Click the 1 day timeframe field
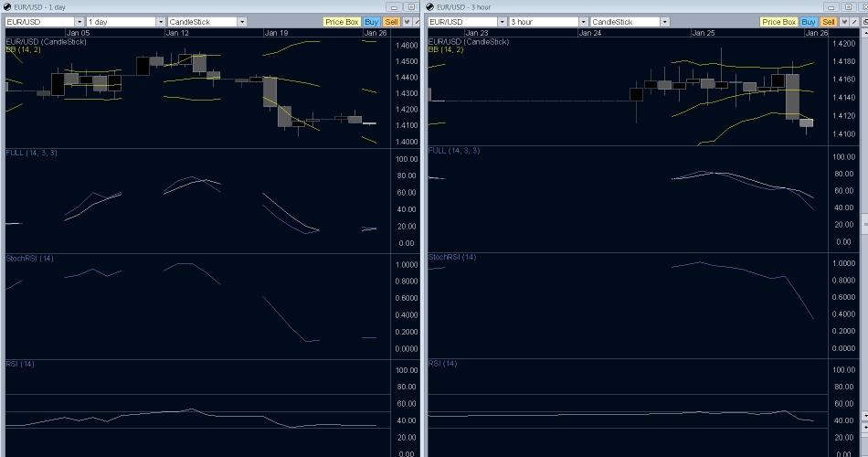Image resolution: width=868 pixels, height=457 pixels. click(x=122, y=22)
